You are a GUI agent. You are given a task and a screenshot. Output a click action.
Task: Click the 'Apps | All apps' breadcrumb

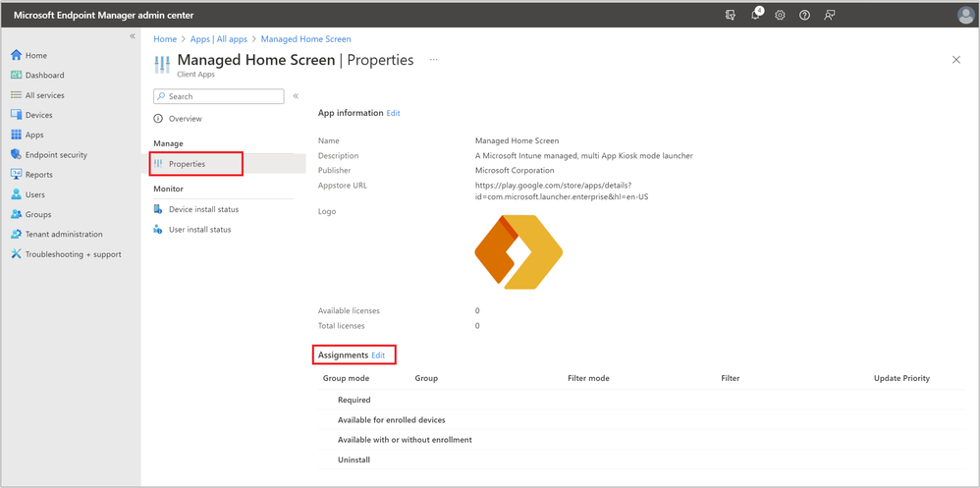(219, 39)
